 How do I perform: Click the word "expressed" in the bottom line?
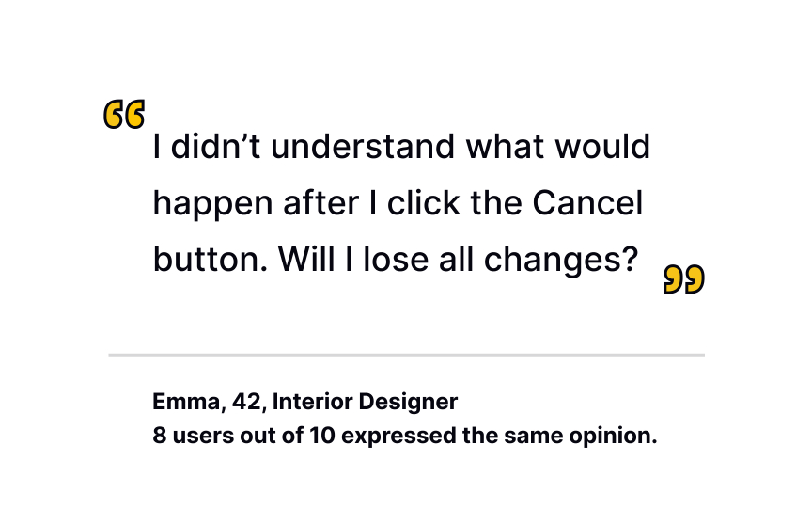coord(398,437)
